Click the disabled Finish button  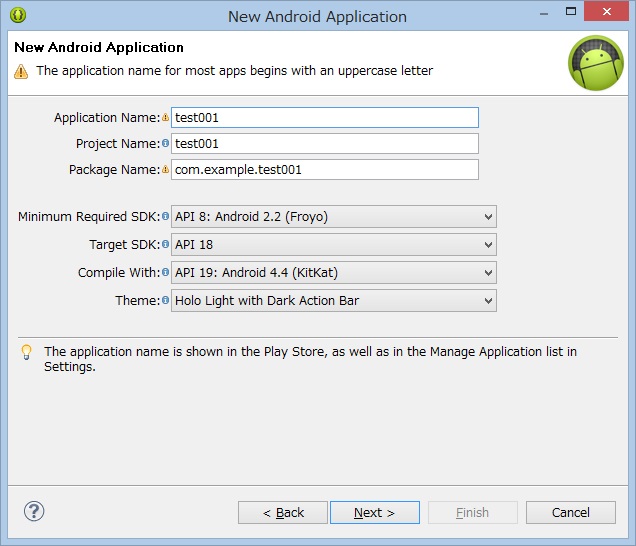click(473, 513)
